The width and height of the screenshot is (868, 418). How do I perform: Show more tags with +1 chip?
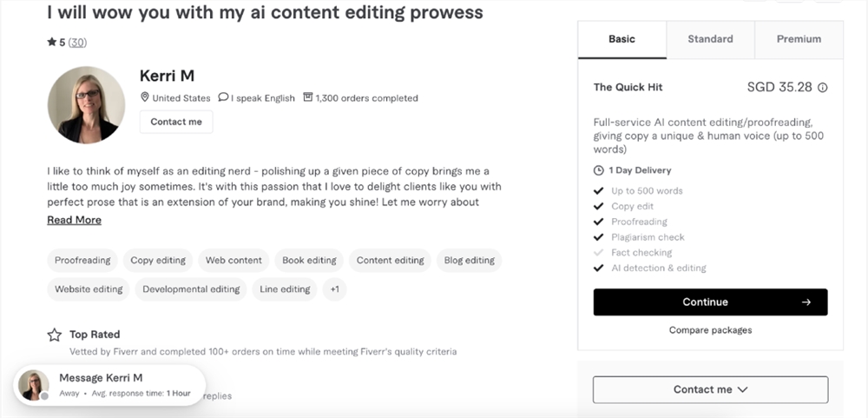coord(334,289)
